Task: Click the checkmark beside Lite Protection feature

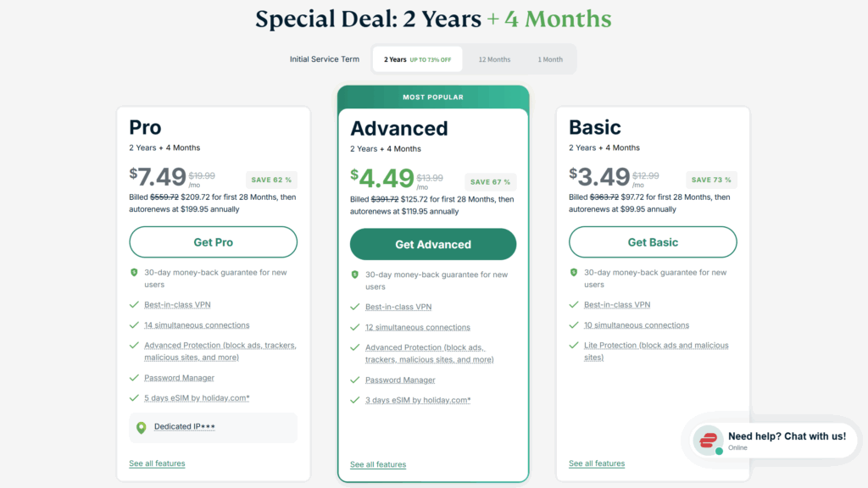Action: [x=574, y=346]
